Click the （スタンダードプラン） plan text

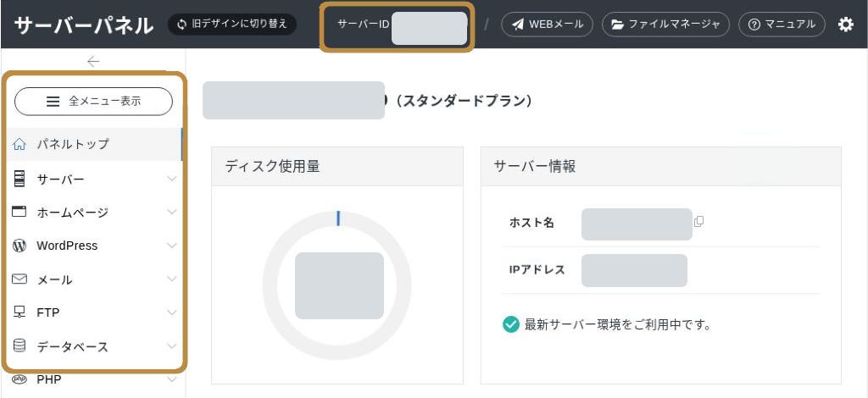click(465, 101)
